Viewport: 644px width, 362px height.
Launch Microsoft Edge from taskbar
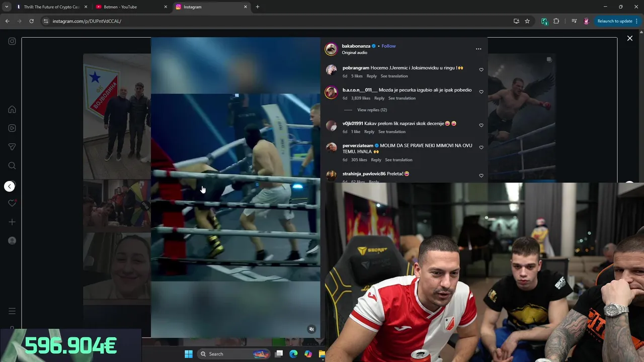click(x=293, y=354)
